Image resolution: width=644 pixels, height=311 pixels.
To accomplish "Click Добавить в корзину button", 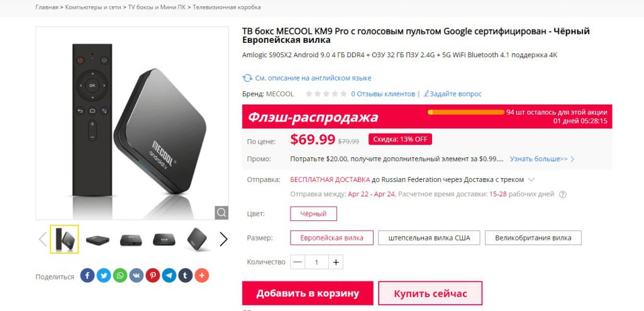I will pos(308,293).
